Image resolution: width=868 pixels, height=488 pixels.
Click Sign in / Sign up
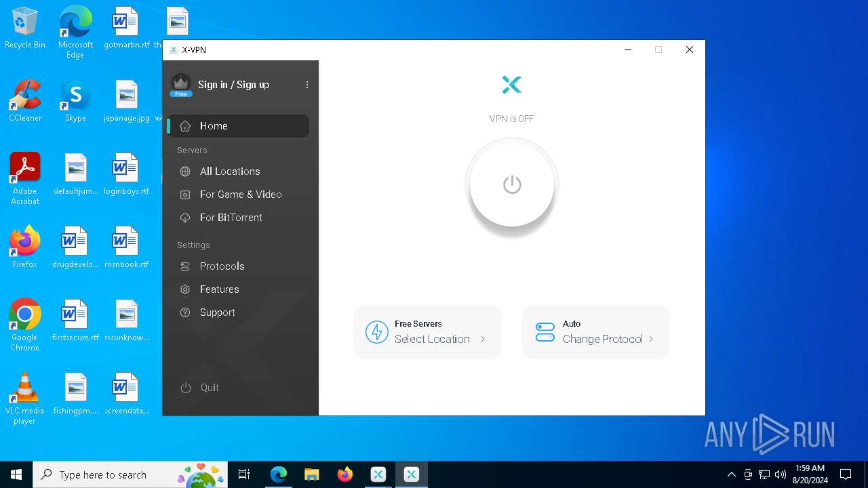[233, 85]
